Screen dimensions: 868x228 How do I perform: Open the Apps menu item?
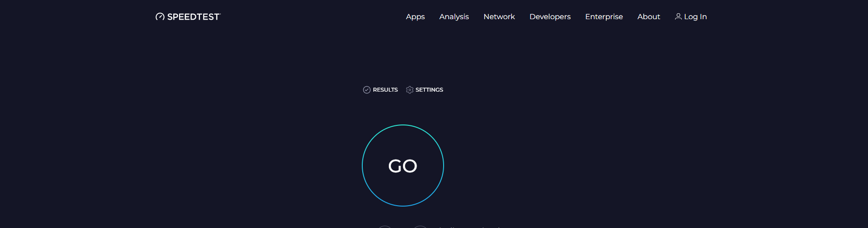(415, 17)
